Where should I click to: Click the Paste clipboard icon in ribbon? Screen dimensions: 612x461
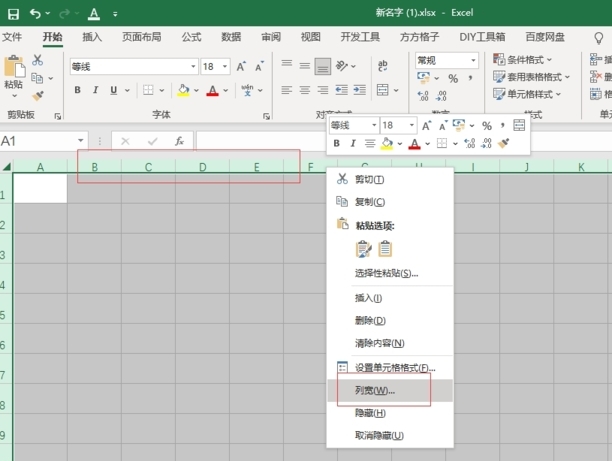14,67
